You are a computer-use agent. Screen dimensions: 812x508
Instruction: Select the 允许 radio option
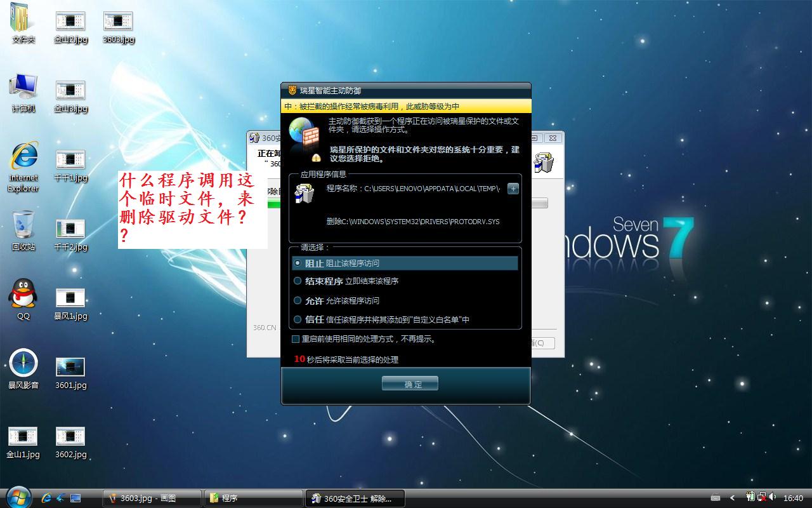298,300
